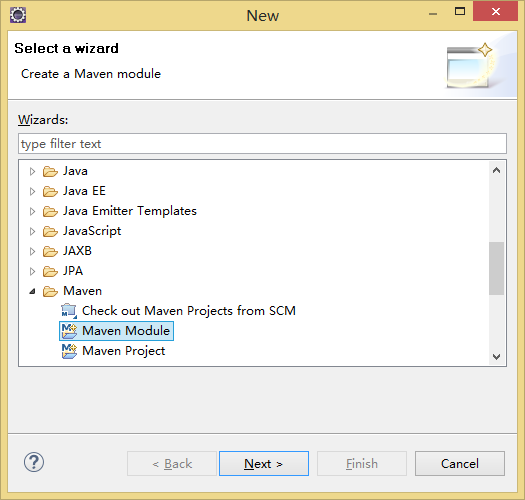Select the JAXB label in the tree
The width and height of the screenshot is (525, 500).
pos(77,251)
